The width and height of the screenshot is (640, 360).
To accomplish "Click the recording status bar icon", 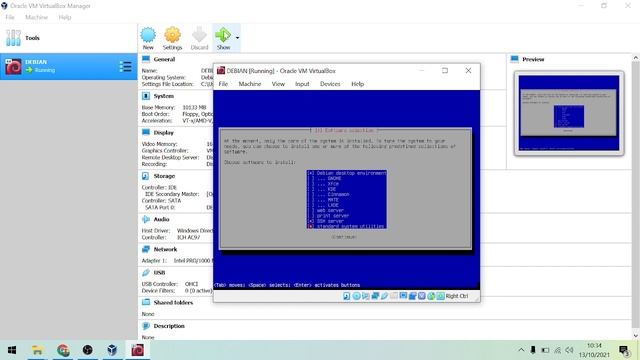I will (x=413, y=296).
